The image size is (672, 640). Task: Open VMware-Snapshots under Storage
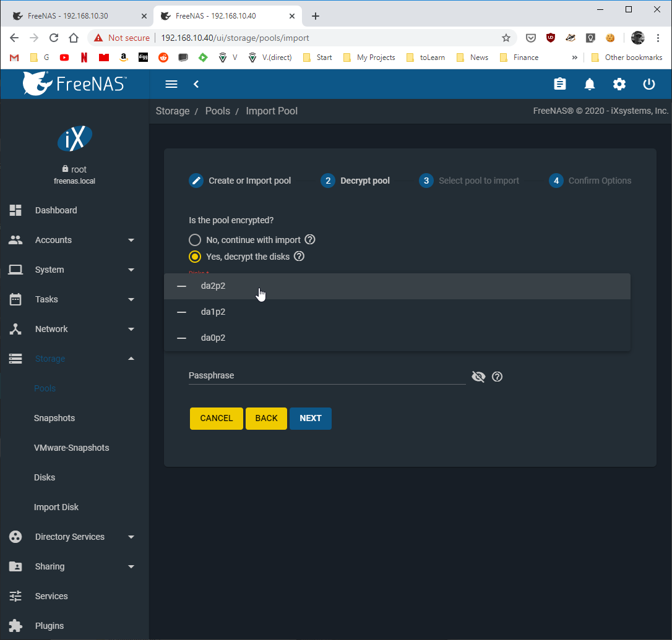tap(72, 448)
